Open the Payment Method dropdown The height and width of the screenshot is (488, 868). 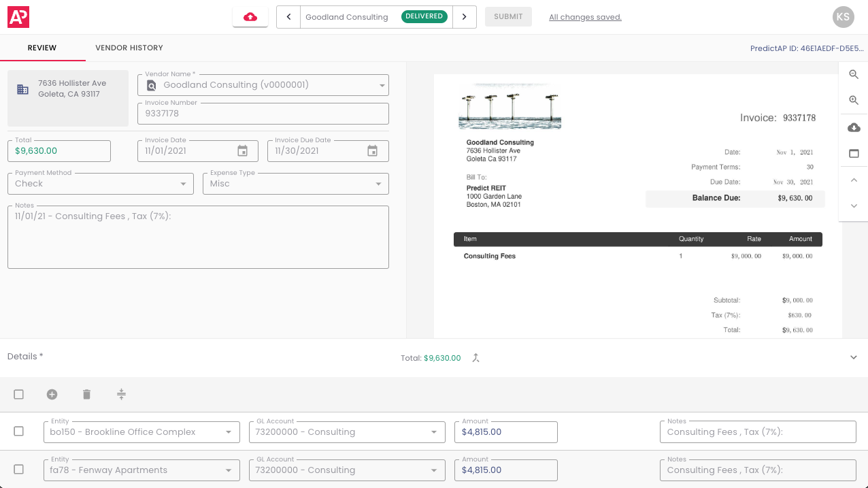(183, 184)
